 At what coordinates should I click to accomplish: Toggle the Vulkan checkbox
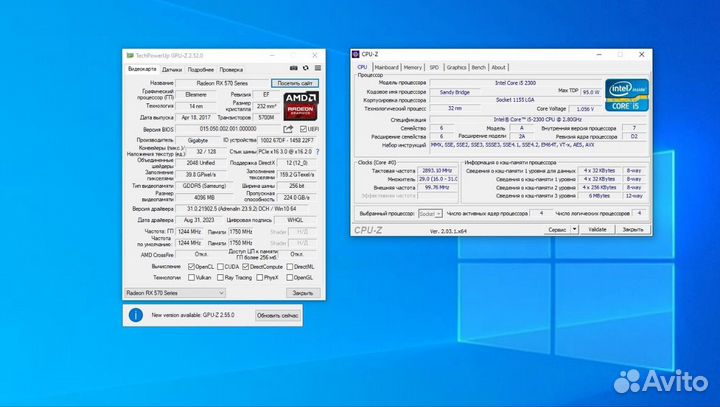point(191,277)
